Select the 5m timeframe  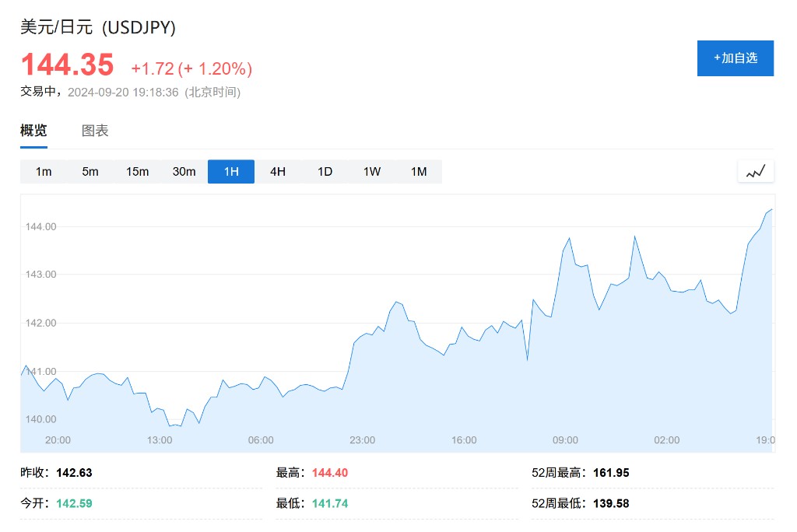90,172
